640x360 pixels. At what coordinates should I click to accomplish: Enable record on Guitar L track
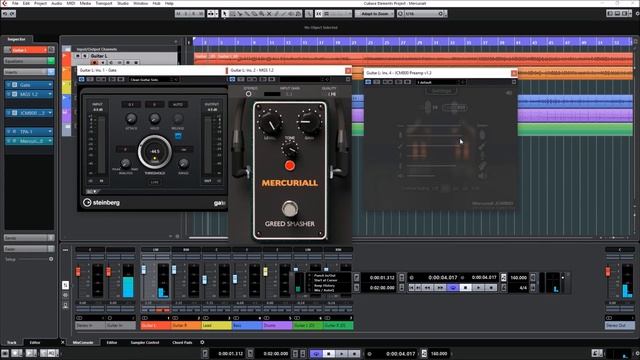click(x=94, y=62)
